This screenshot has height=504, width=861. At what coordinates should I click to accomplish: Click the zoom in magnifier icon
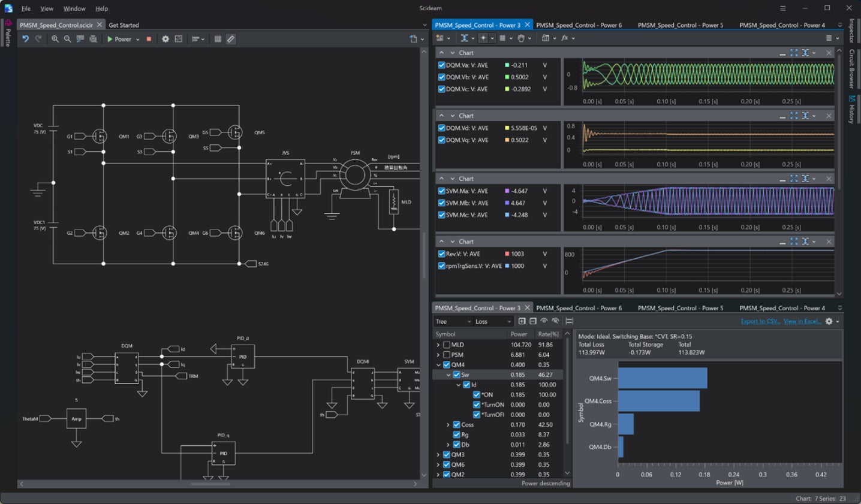[55, 39]
